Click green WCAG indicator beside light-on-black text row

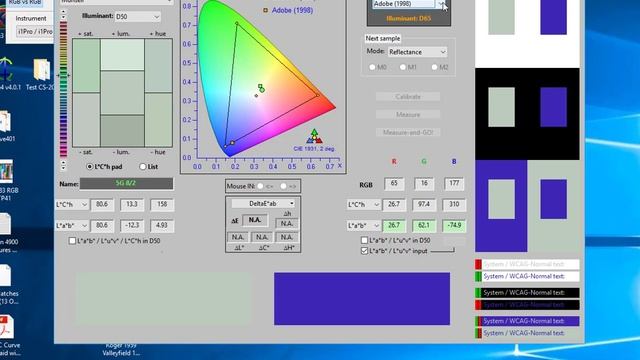tap(478, 293)
